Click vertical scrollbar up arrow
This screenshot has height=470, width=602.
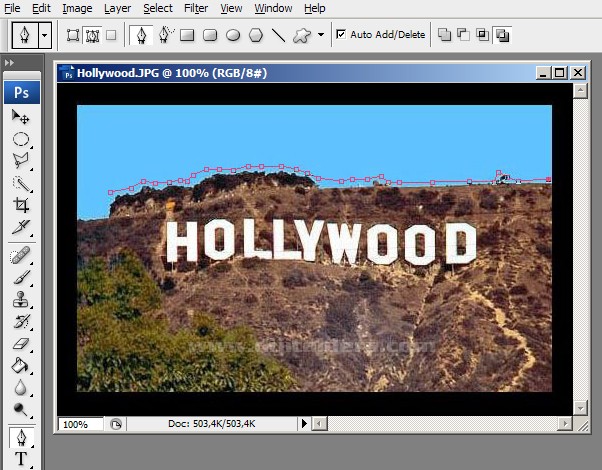(580, 91)
